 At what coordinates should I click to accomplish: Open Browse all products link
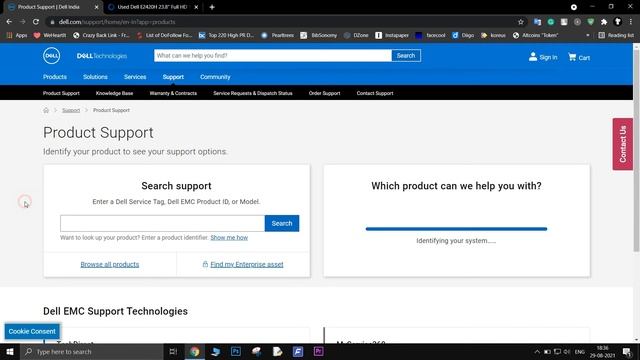pos(109,264)
